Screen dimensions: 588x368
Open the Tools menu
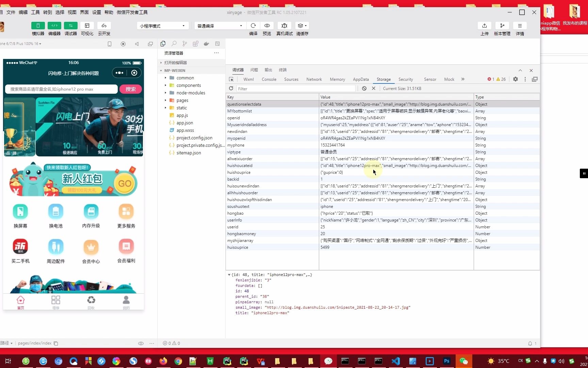tap(35, 12)
